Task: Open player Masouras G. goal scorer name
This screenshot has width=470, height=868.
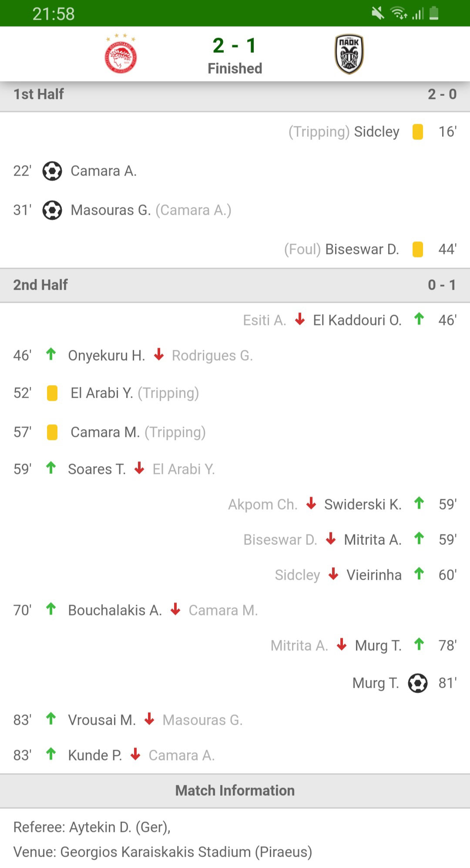Action: tap(111, 210)
